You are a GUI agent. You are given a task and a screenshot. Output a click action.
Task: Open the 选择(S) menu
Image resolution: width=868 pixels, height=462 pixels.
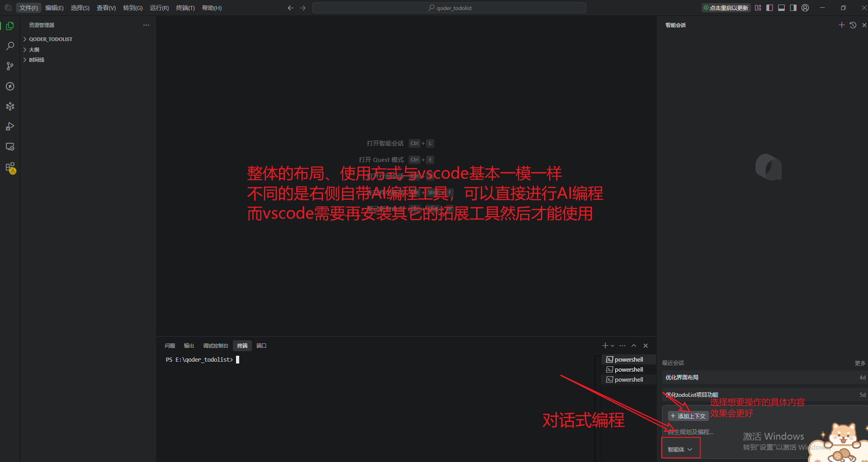[x=80, y=8]
